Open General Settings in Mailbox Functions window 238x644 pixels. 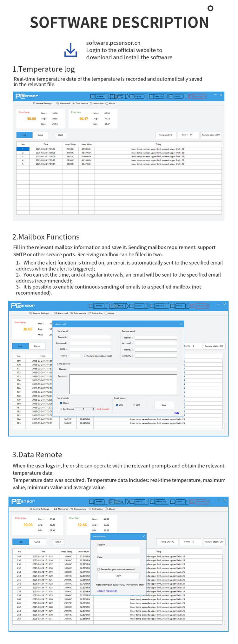(x=39, y=313)
